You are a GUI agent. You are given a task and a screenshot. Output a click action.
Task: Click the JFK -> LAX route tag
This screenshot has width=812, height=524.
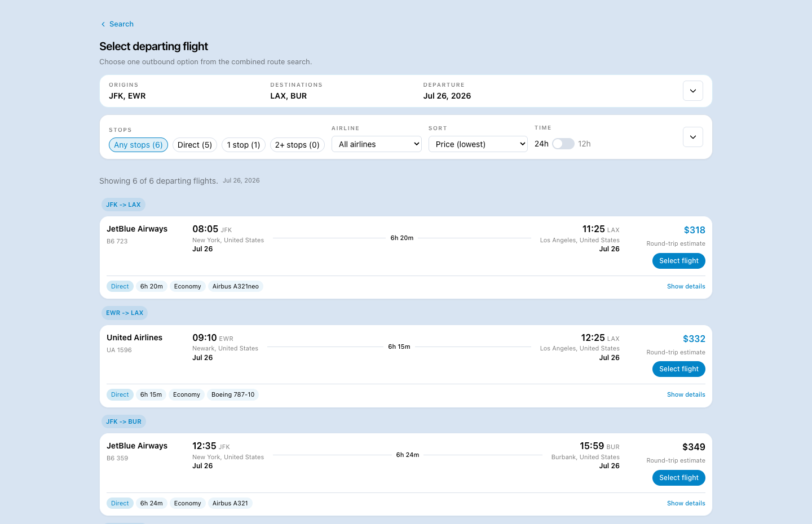click(x=123, y=205)
